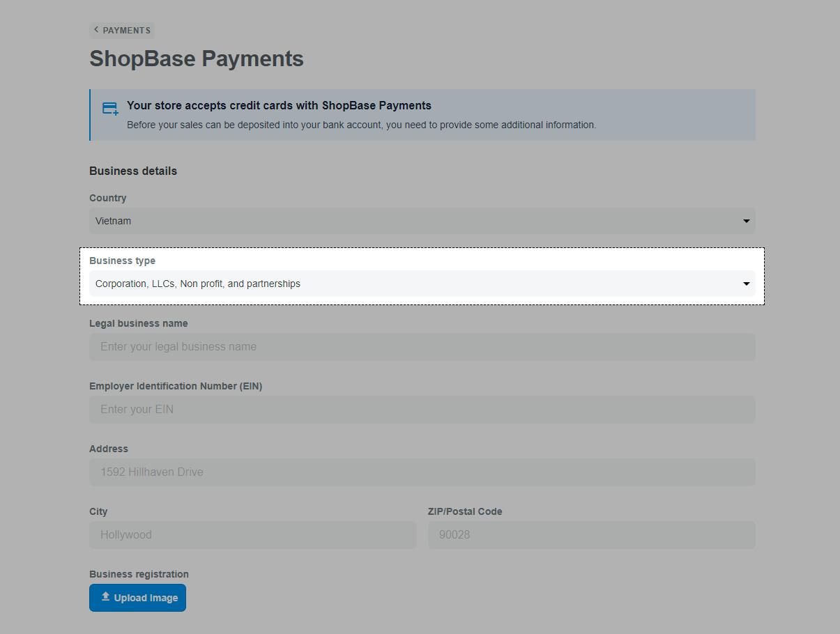The height and width of the screenshot is (634, 840).
Task: Select the Address field with 1592 Hillhaven Drive
Action: pyautogui.click(x=422, y=472)
